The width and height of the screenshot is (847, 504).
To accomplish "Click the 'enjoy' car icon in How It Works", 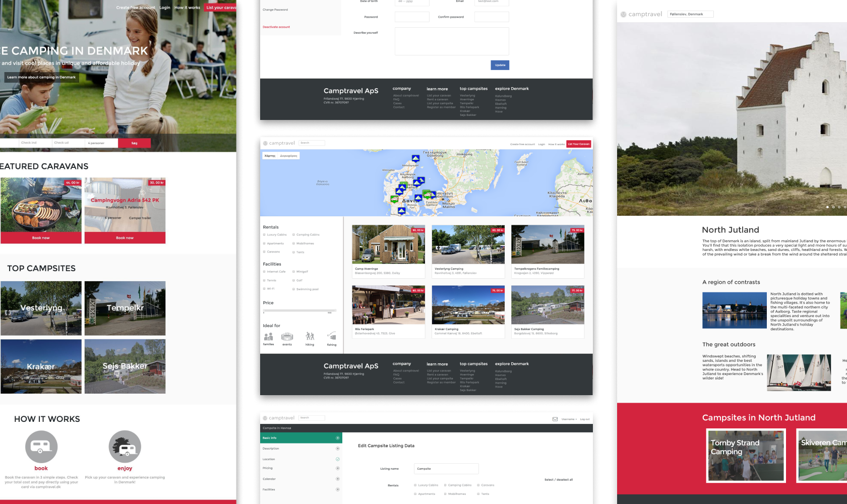I will pos(125,447).
